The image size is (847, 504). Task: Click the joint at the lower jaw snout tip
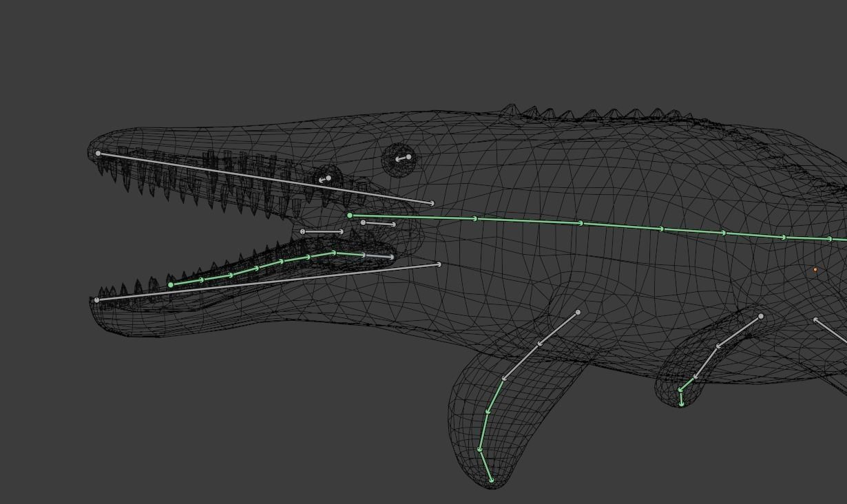point(96,300)
